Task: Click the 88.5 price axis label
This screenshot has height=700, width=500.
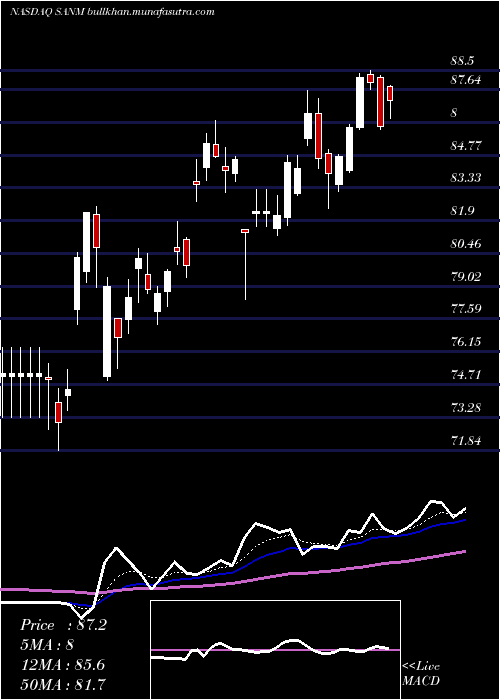Action: (463, 61)
